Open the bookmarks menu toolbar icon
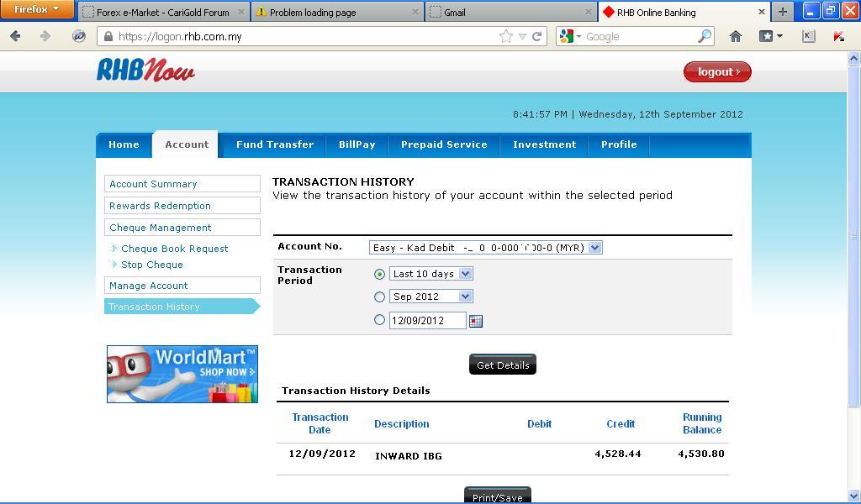This screenshot has width=861, height=504. (770, 36)
